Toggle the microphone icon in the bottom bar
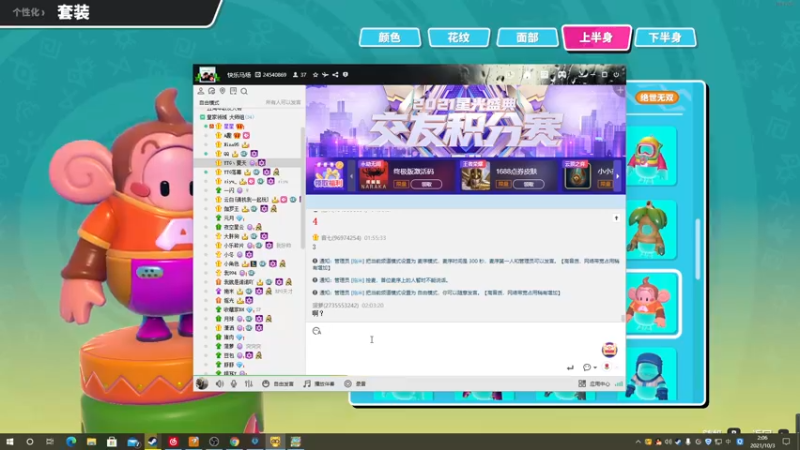The height and width of the screenshot is (450, 800). [x=234, y=384]
